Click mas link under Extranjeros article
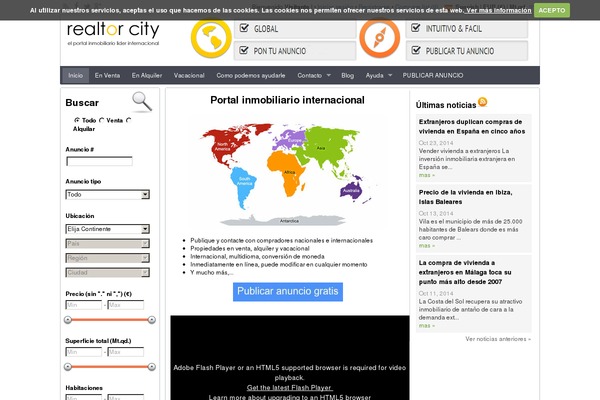Image resolution: width=600 pixels, height=400 pixels. 427,175
